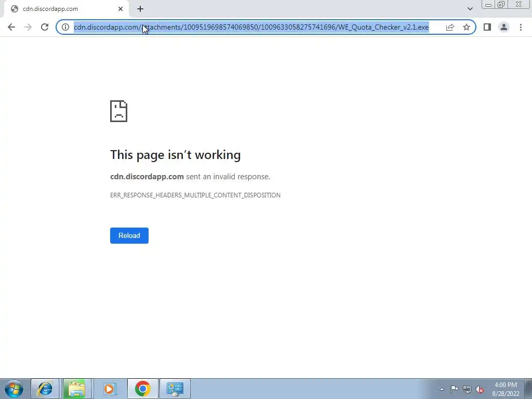This screenshot has width=532, height=399.
Task: Click the blue Reload button
Action: (129, 235)
